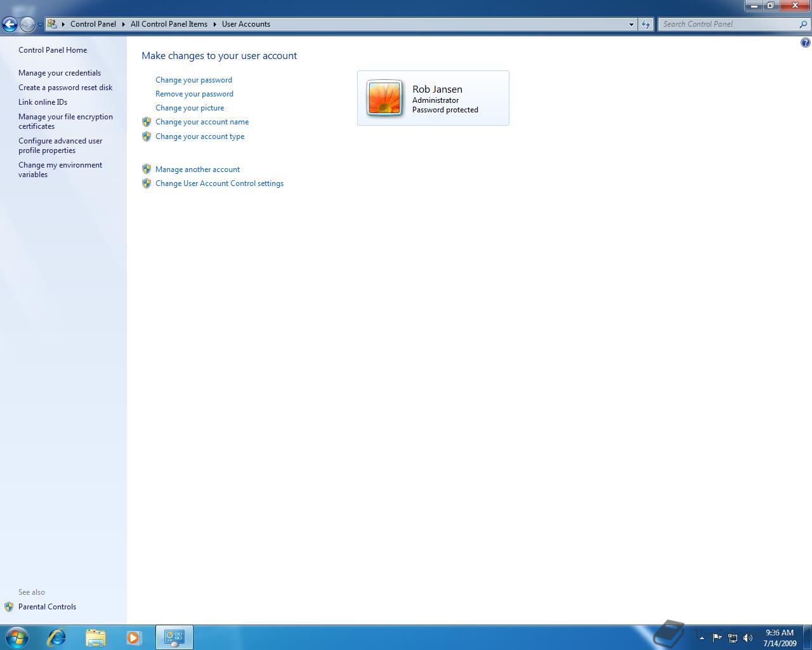Click Rob Jansen's flower account picture
The image size is (812, 650).
(x=384, y=98)
